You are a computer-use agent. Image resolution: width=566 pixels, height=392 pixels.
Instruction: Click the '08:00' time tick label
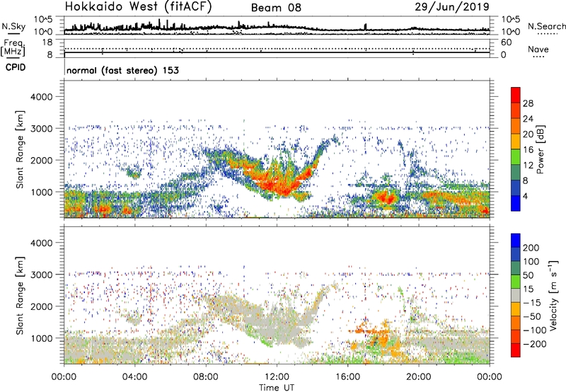[x=206, y=377]
